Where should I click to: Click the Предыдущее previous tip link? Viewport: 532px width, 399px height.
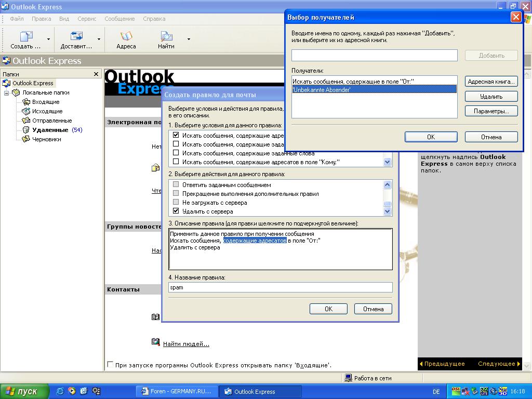click(x=442, y=364)
